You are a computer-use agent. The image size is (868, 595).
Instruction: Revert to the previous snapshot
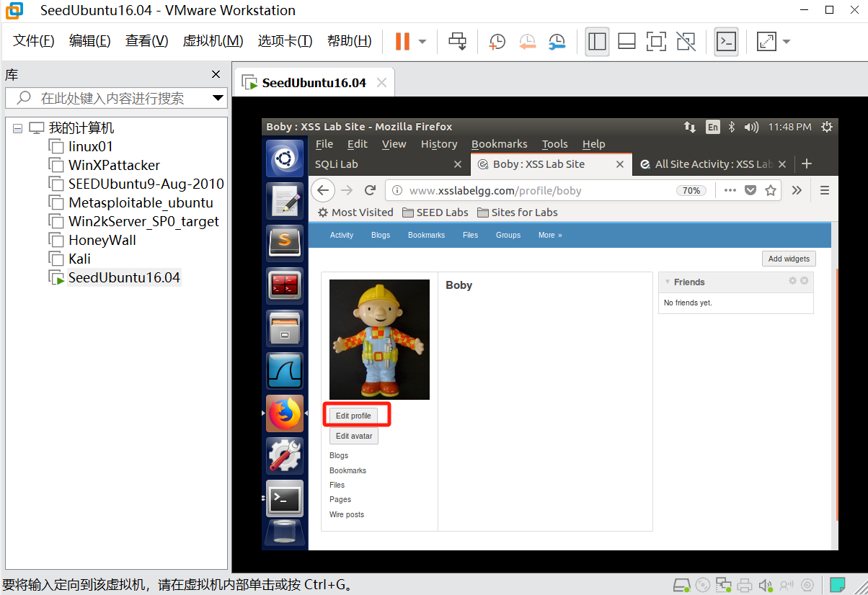click(x=527, y=41)
